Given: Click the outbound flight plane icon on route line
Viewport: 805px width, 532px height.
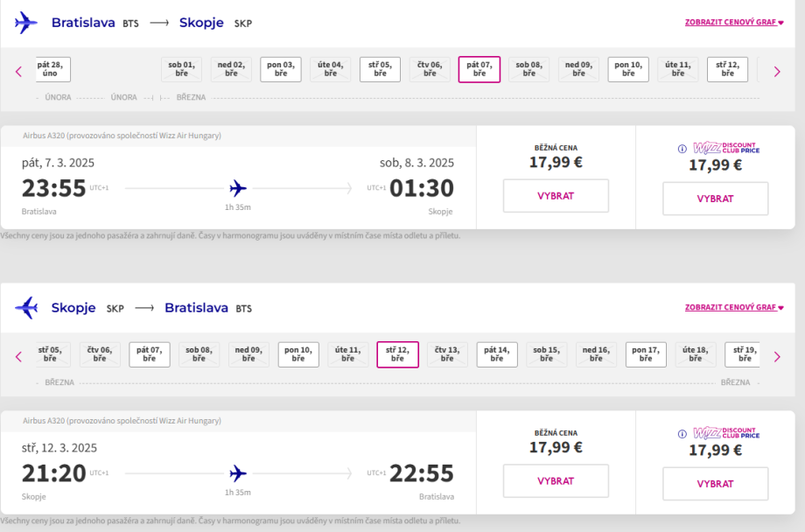Looking at the screenshot, I should 238,188.
